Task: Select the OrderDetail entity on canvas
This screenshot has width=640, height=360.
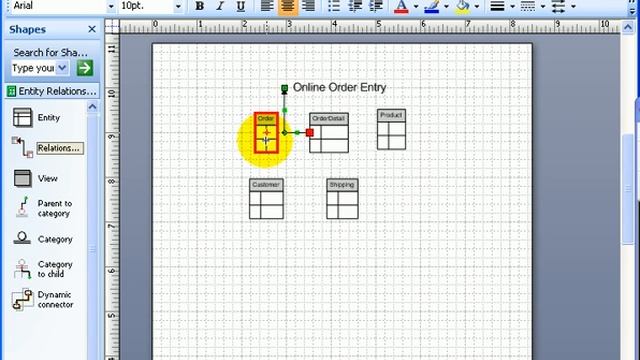Action: point(329,133)
